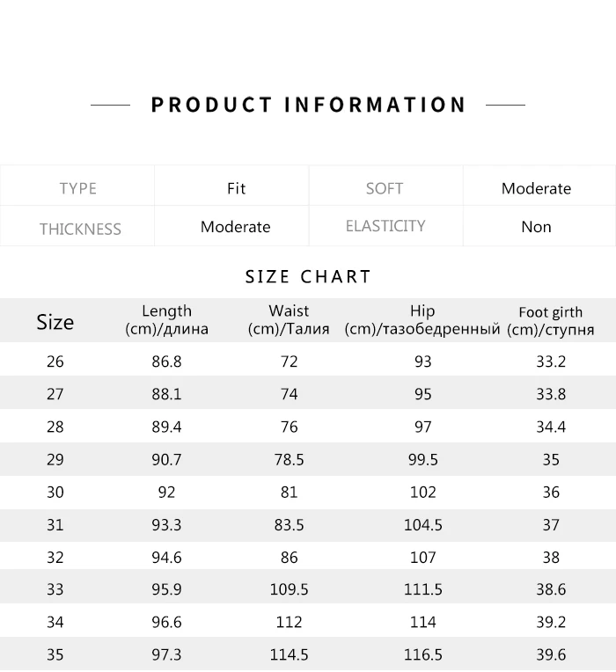The image size is (616, 672).
Task: Click the Length column header
Action: 166,320
